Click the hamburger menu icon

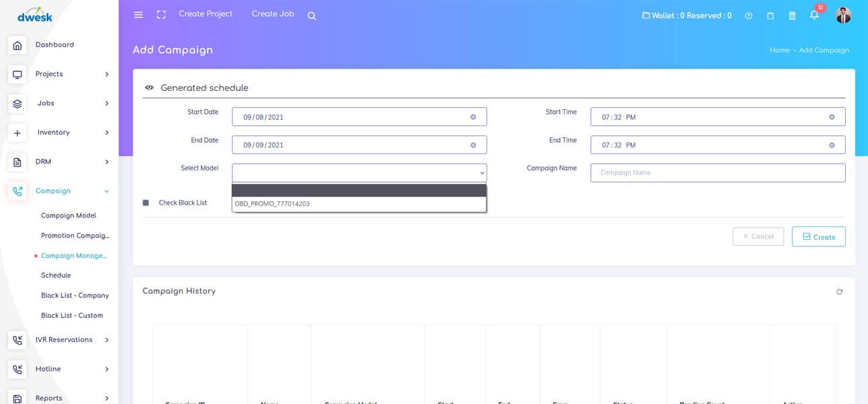[138, 15]
